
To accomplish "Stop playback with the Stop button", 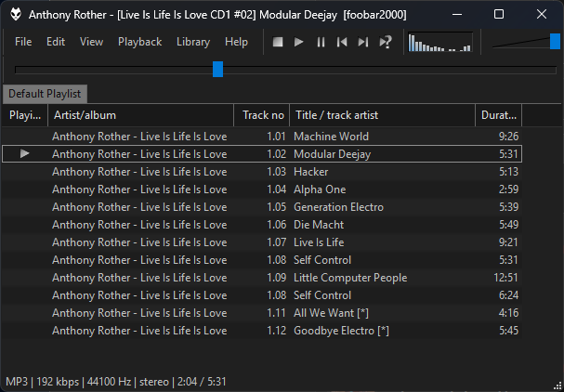I will (278, 42).
